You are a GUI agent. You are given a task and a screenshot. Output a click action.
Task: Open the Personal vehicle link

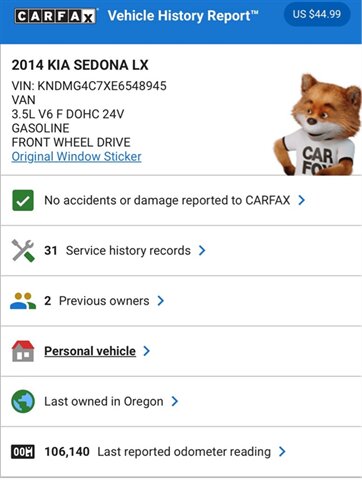click(x=90, y=351)
